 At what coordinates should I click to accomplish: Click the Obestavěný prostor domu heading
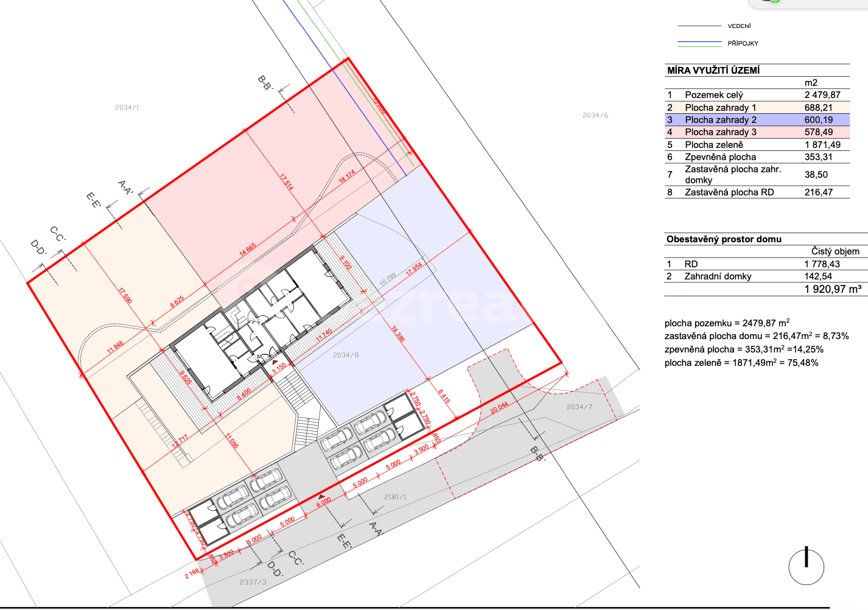coord(724,239)
